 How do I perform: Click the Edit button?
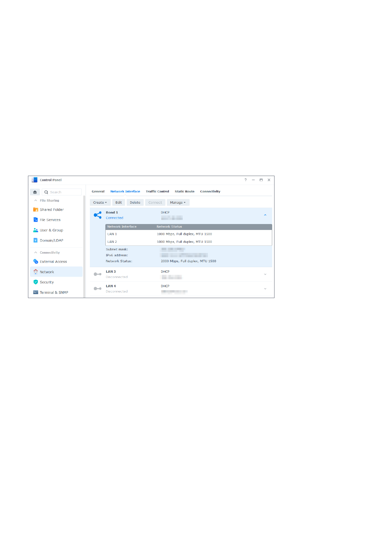(x=118, y=203)
